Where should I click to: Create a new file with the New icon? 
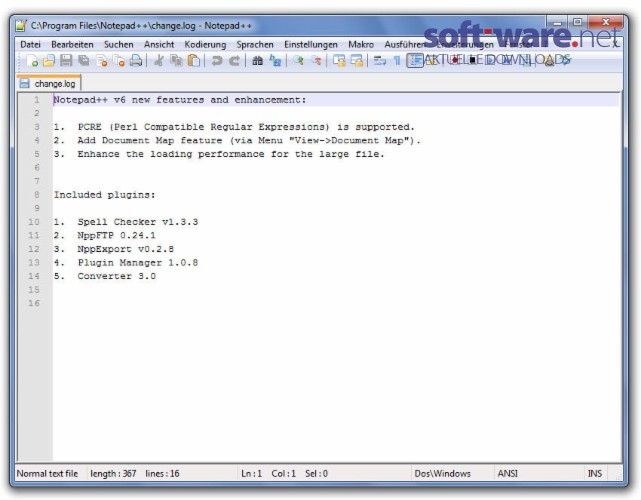[x=31, y=61]
